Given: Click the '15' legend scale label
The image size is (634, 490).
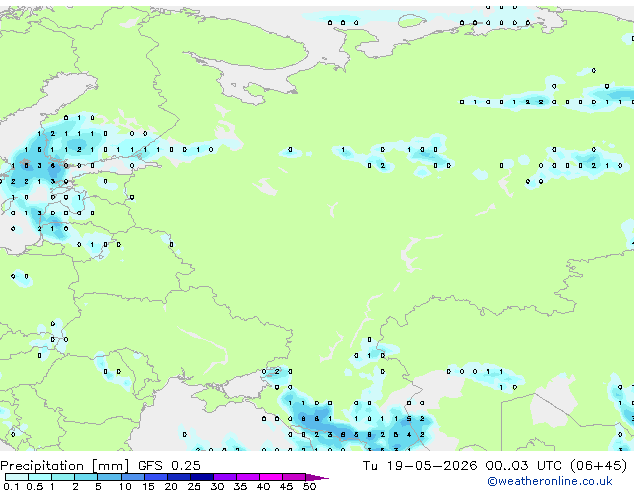Looking at the screenshot, I should coord(148,486).
